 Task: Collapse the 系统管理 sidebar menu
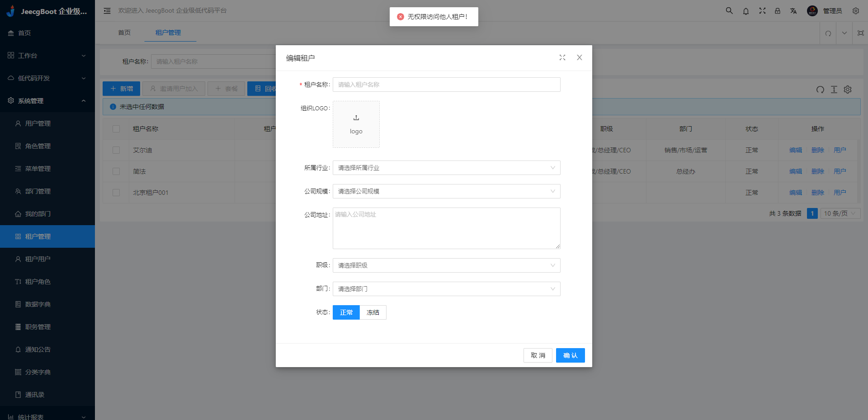click(47, 101)
